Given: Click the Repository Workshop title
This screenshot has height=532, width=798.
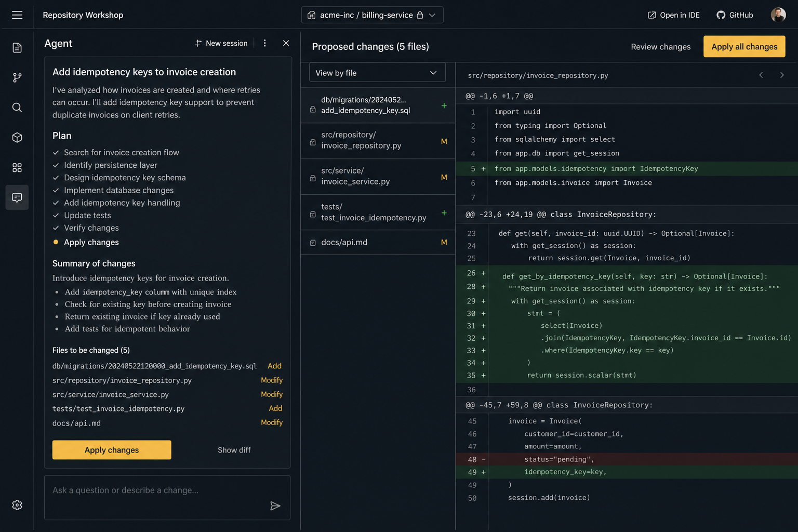Looking at the screenshot, I should click(x=83, y=15).
